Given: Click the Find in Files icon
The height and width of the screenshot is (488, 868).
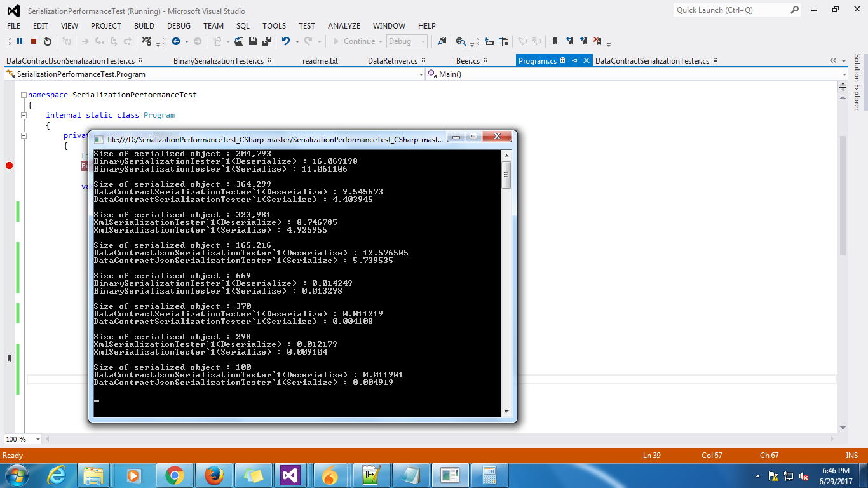Looking at the screenshot, I should (x=442, y=41).
